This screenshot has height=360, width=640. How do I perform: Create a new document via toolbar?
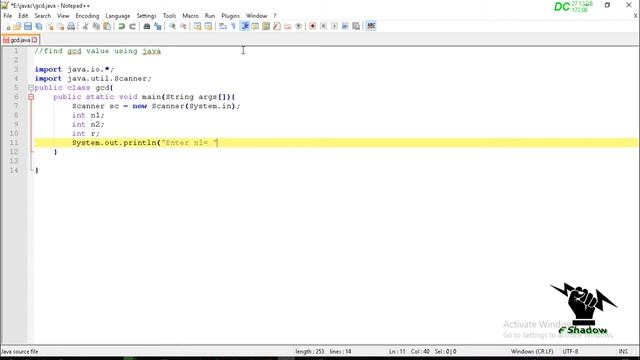[x=8, y=27]
